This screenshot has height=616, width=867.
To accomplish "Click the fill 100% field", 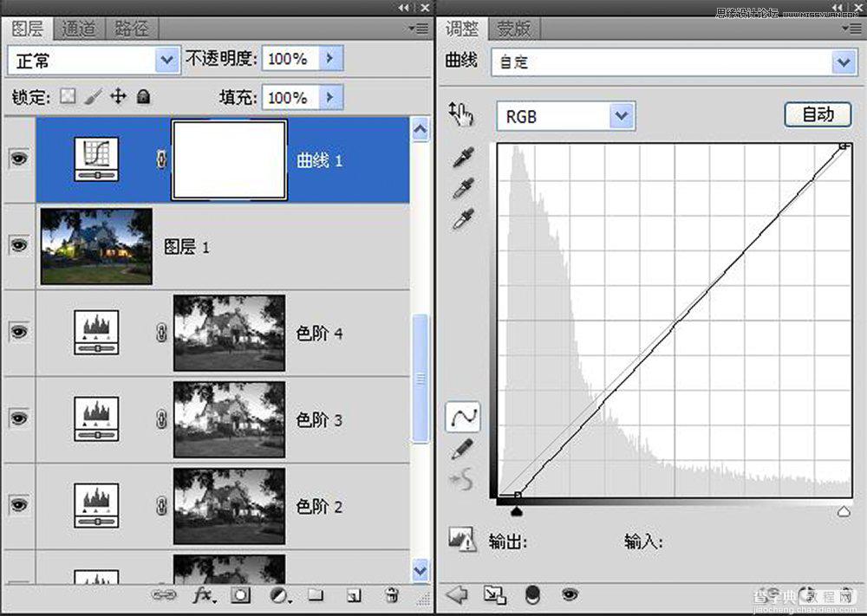I will (x=290, y=97).
